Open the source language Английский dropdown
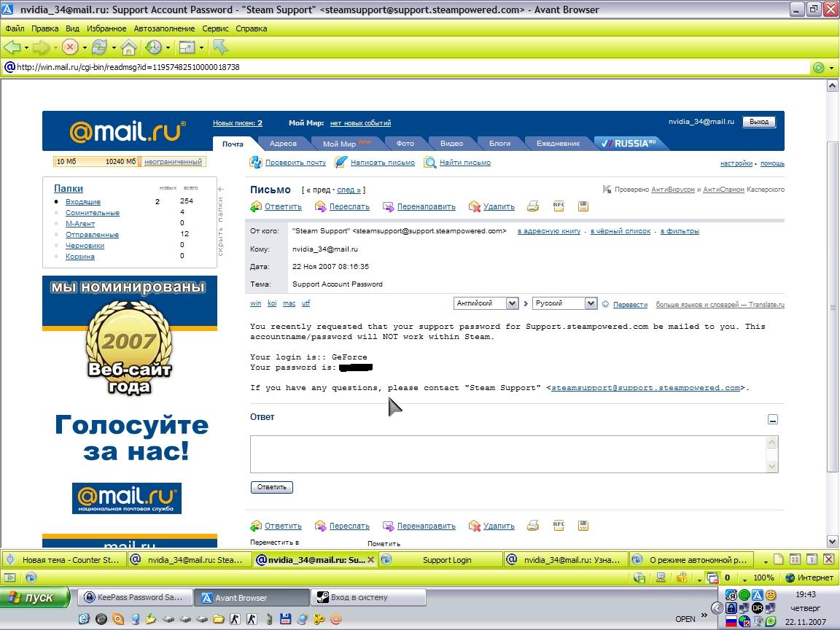This screenshot has width=840, height=630. tap(512, 303)
